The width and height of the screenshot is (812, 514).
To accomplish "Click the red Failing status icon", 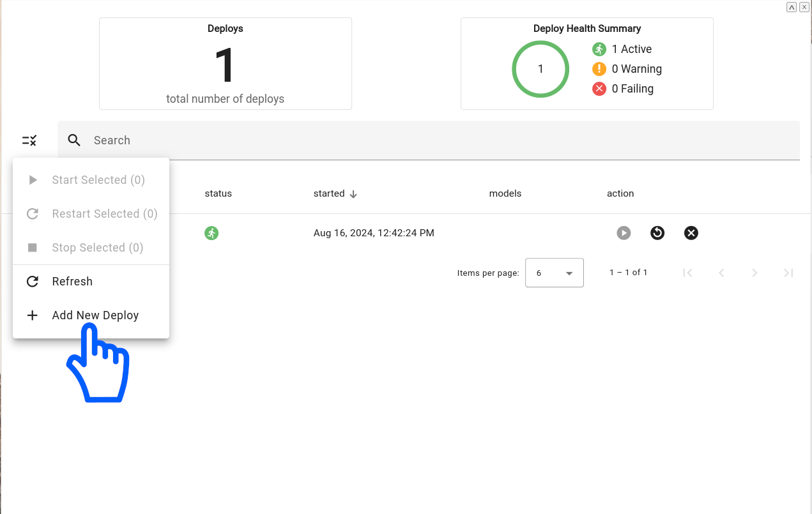I will pyautogui.click(x=599, y=89).
